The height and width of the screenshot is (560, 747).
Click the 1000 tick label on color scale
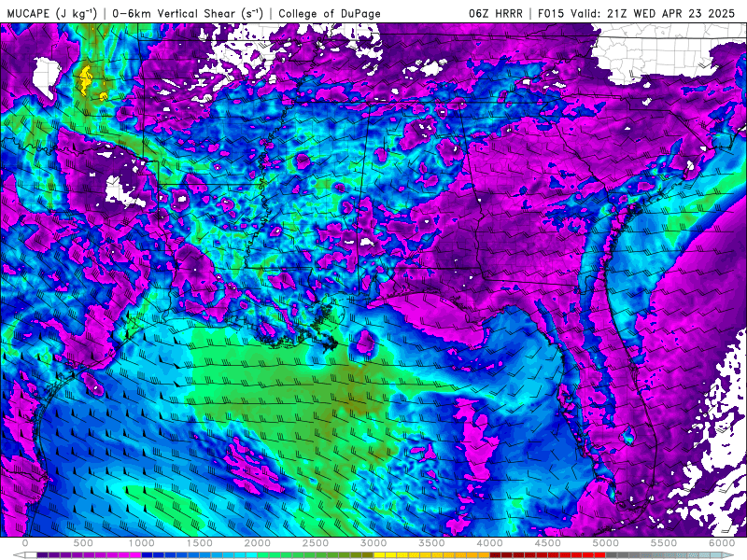tap(142, 543)
